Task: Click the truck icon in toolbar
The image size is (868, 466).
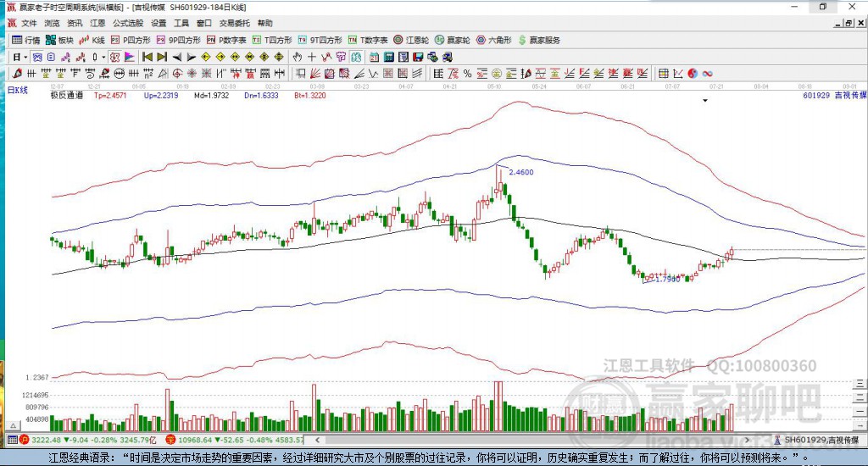Action: coord(448,57)
